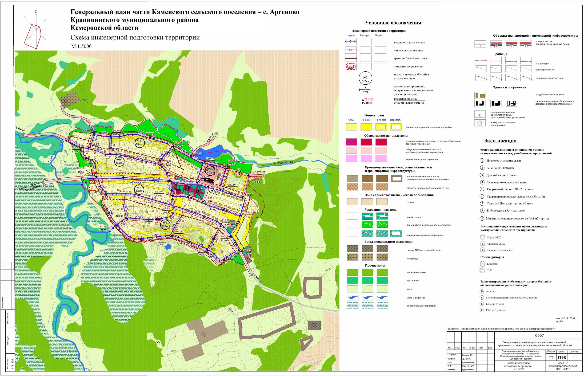Click Фельдшерско-акушерский пункт entry
The height and width of the screenshot is (376, 588).
[x=504, y=182]
